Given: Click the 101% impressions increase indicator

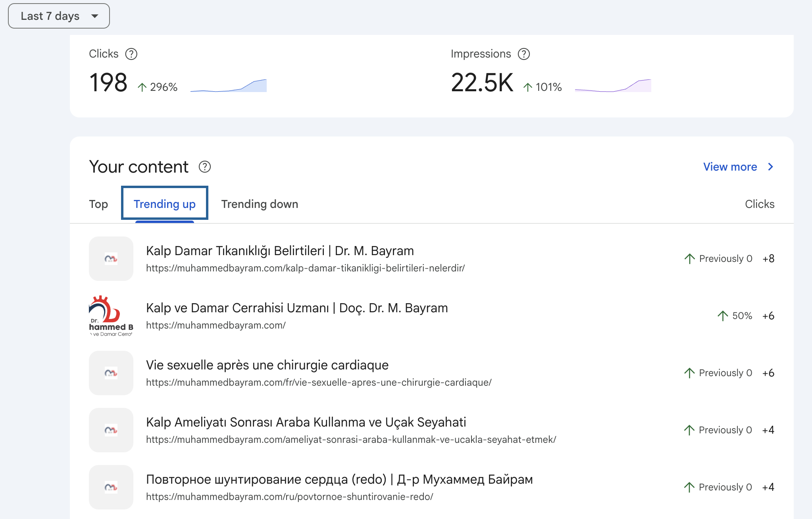Looking at the screenshot, I should [542, 87].
